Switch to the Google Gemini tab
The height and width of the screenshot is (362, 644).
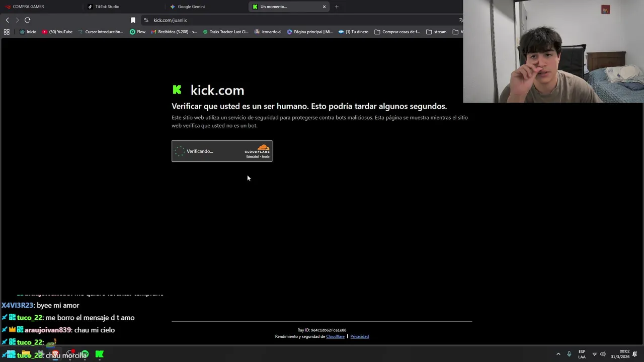click(x=206, y=7)
